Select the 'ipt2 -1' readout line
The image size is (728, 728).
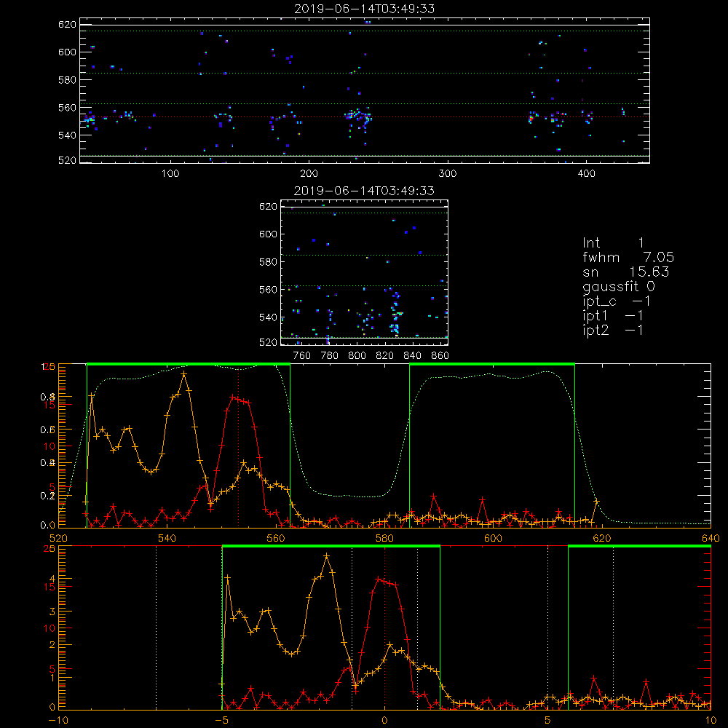click(613, 330)
